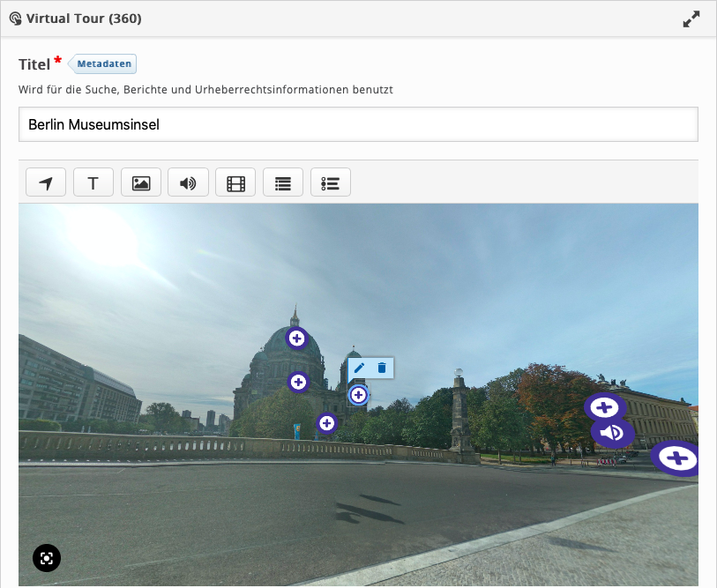Select the Image tool button
This screenshot has width=717, height=588.
[x=141, y=182]
